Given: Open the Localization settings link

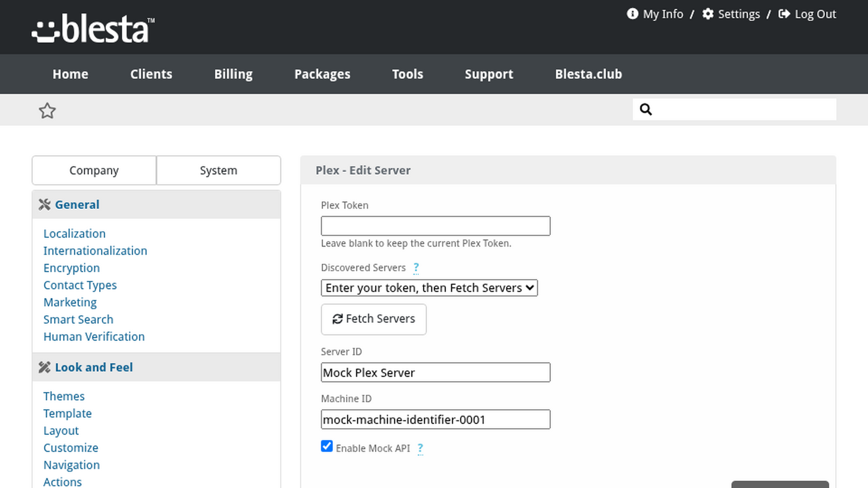Looking at the screenshot, I should pyautogui.click(x=74, y=234).
